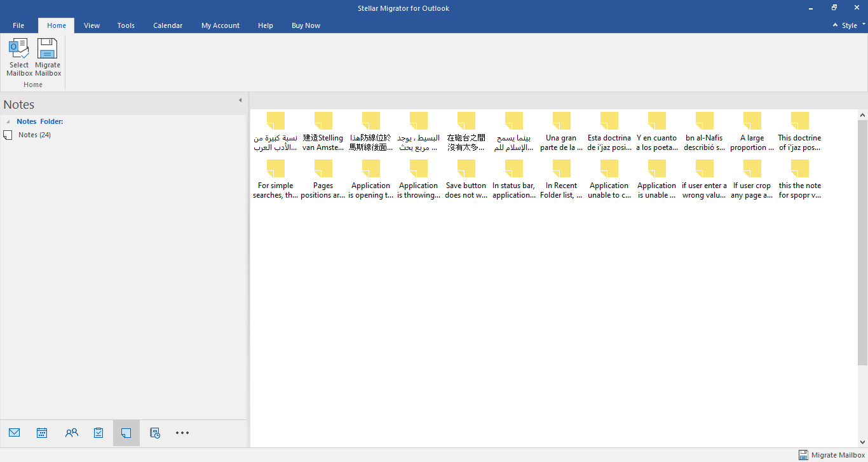868x462 pixels.
Task: Open note 'A large proportion'
Action: coord(752,132)
